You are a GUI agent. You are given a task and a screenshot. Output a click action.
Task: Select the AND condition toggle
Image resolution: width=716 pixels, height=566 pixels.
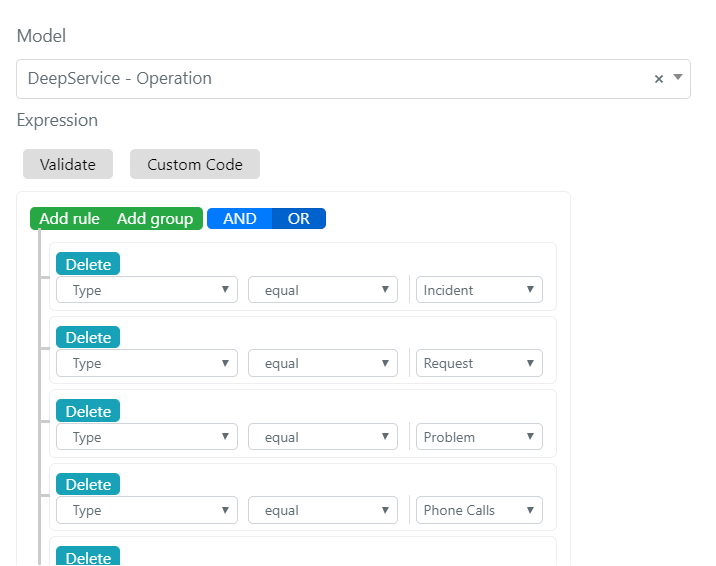pos(240,219)
